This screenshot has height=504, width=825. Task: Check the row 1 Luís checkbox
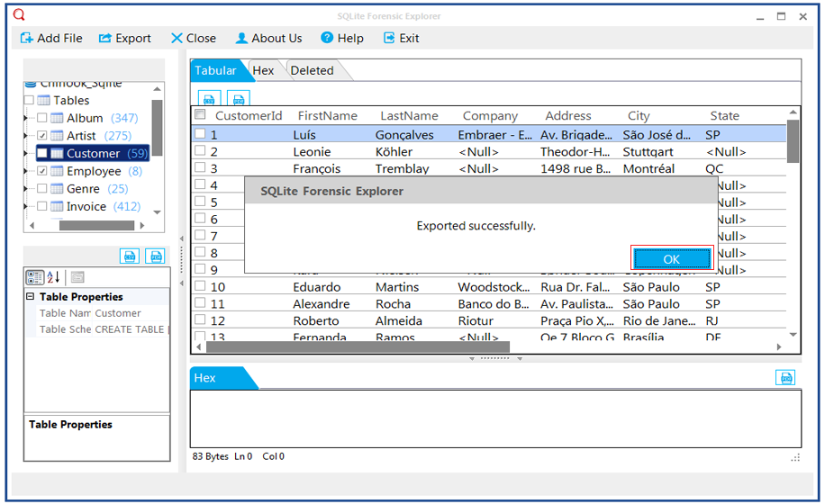(x=200, y=134)
